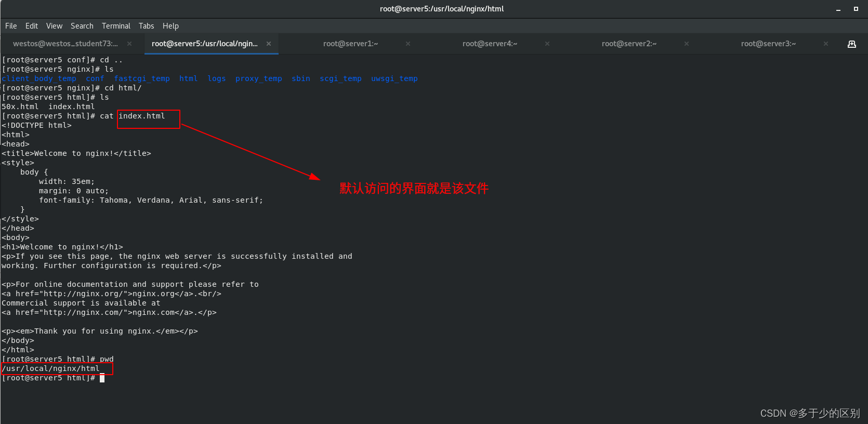868x424 pixels.
Task: Click the h1 Welcome to nginx line
Action: click(x=62, y=247)
